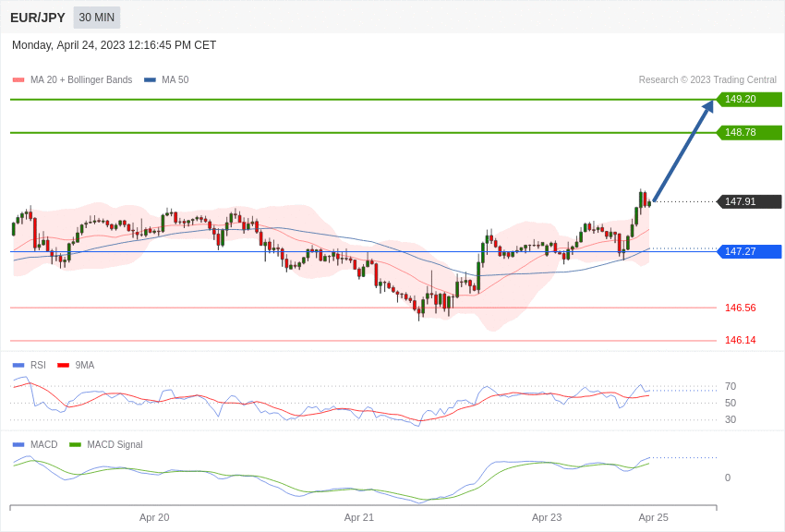Select the 30 MIN timeframe badge
The width and height of the screenshot is (785, 532).
click(97, 18)
